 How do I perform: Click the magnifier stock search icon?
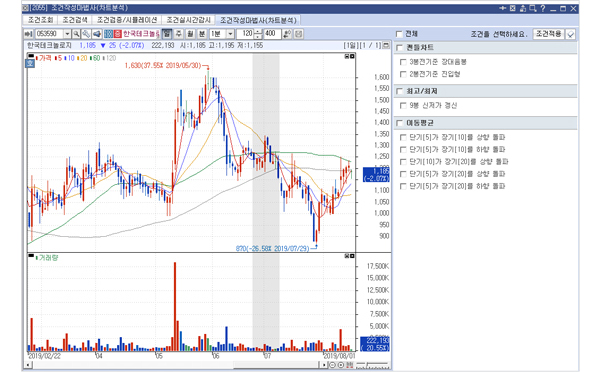(x=76, y=34)
